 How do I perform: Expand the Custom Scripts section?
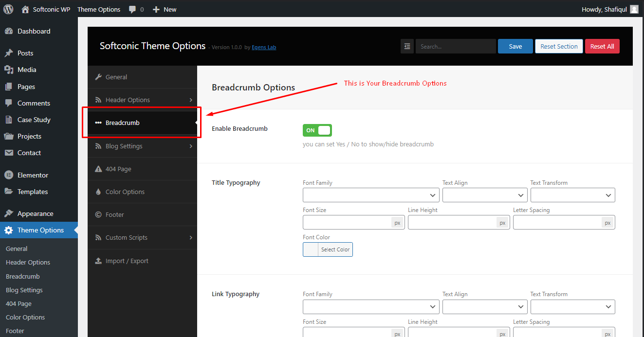(142, 237)
